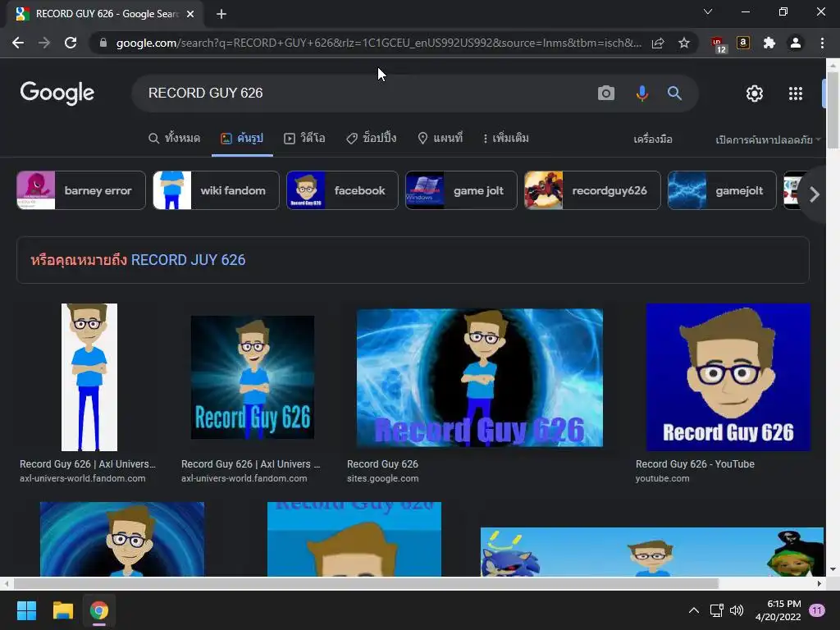This screenshot has width=840, height=630.
Task: Go to Google homepage via logo
Action: [57, 94]
